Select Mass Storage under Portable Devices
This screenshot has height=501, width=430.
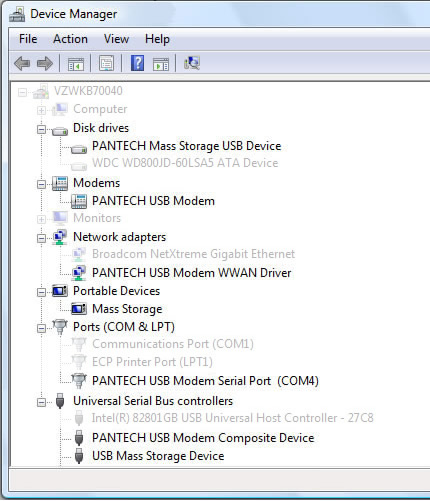(x=127, y=309)
